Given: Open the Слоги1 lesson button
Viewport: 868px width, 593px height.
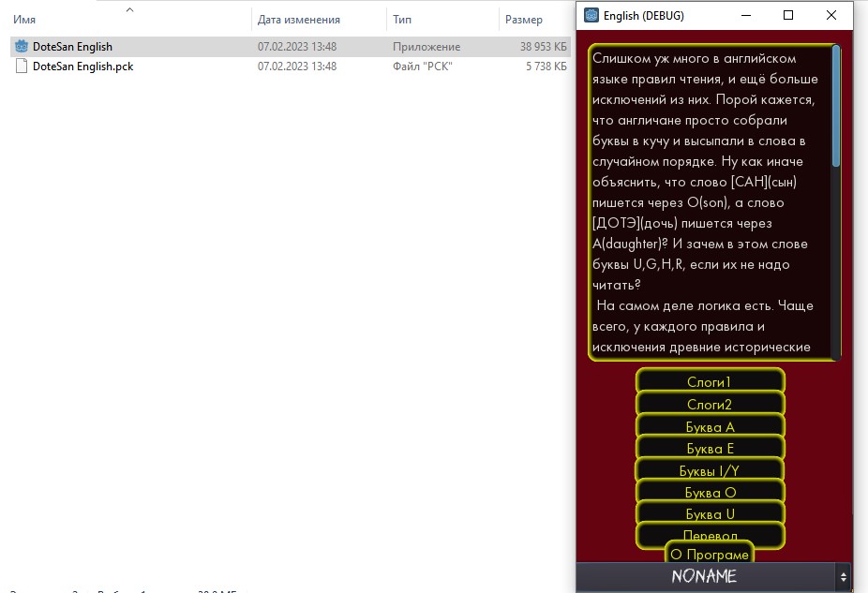Looking at the screenshot, I should coord(710,381).
